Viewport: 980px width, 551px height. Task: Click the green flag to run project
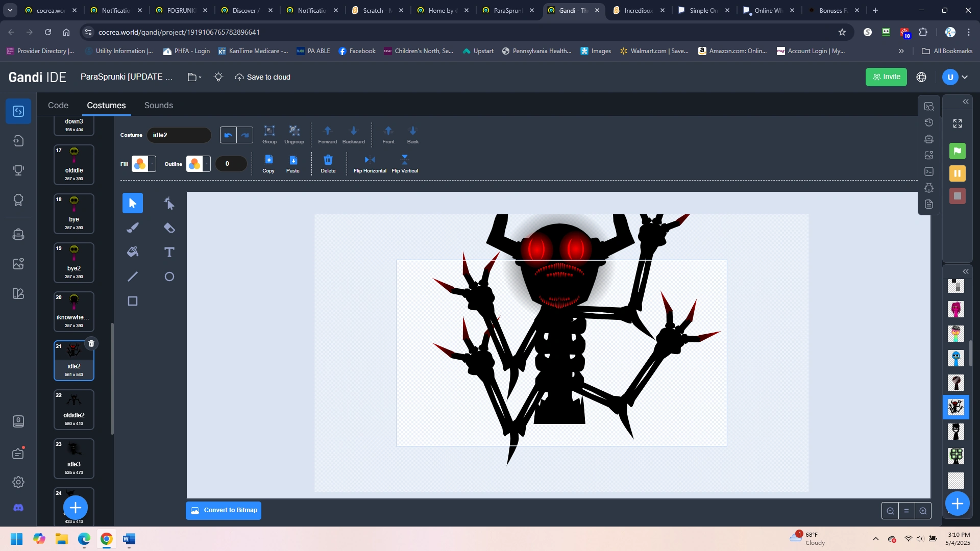(x=957, y=151)
